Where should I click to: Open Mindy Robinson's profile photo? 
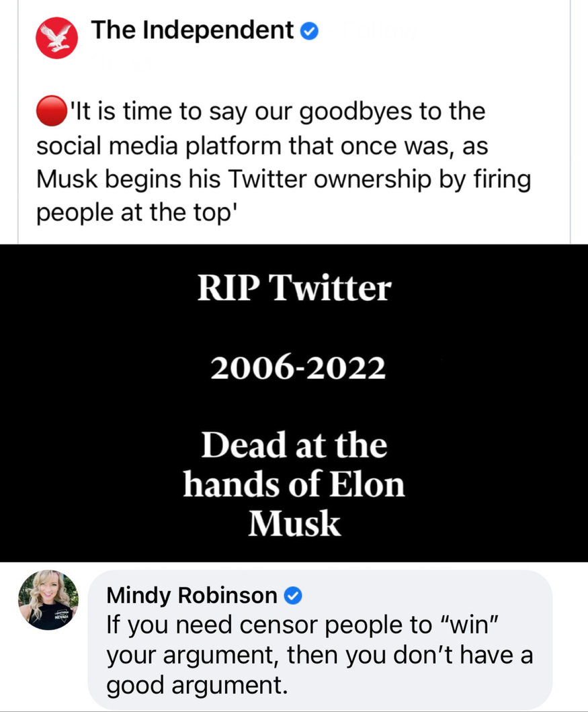tap(48, 600)
